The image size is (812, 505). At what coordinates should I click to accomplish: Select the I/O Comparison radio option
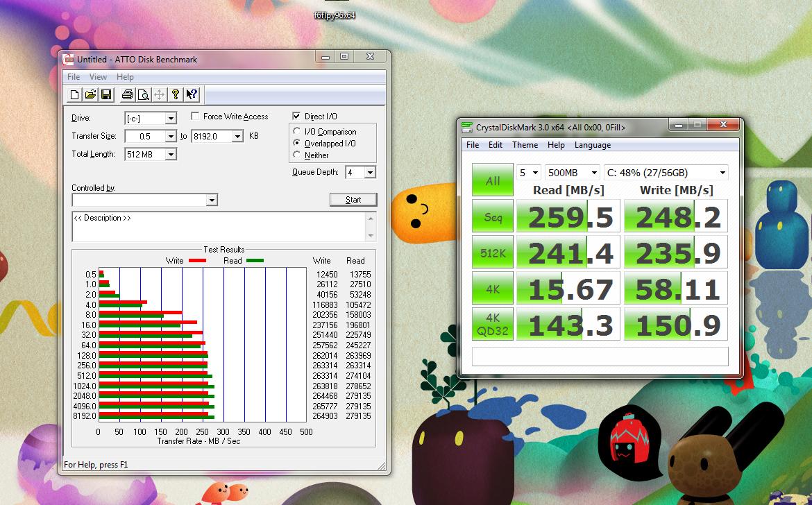[298, 132]
